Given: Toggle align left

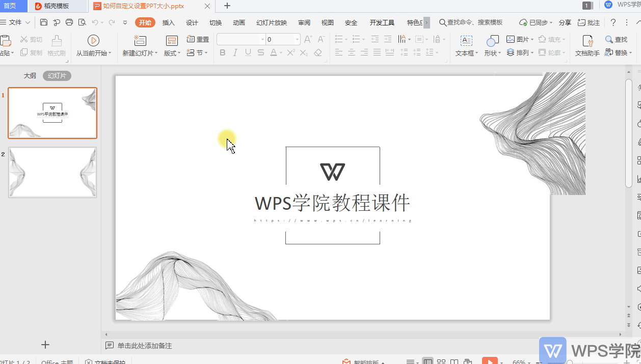Looking at the screenshot, I should coord(339,52).
